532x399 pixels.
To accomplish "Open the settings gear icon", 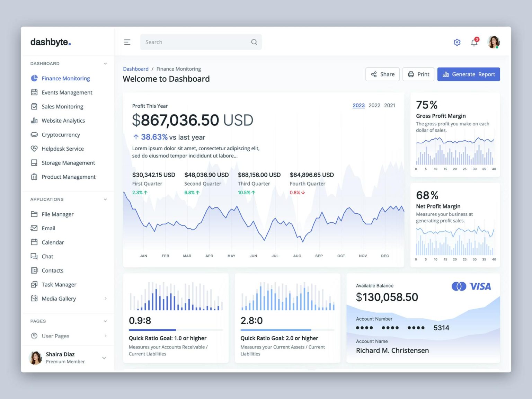I will point(457,42).
